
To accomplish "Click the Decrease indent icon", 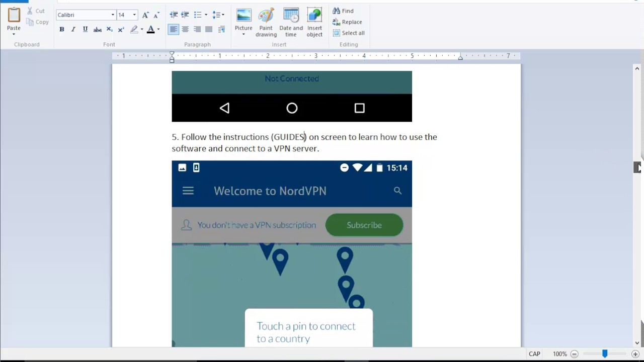I will click(x=174, y=15).
